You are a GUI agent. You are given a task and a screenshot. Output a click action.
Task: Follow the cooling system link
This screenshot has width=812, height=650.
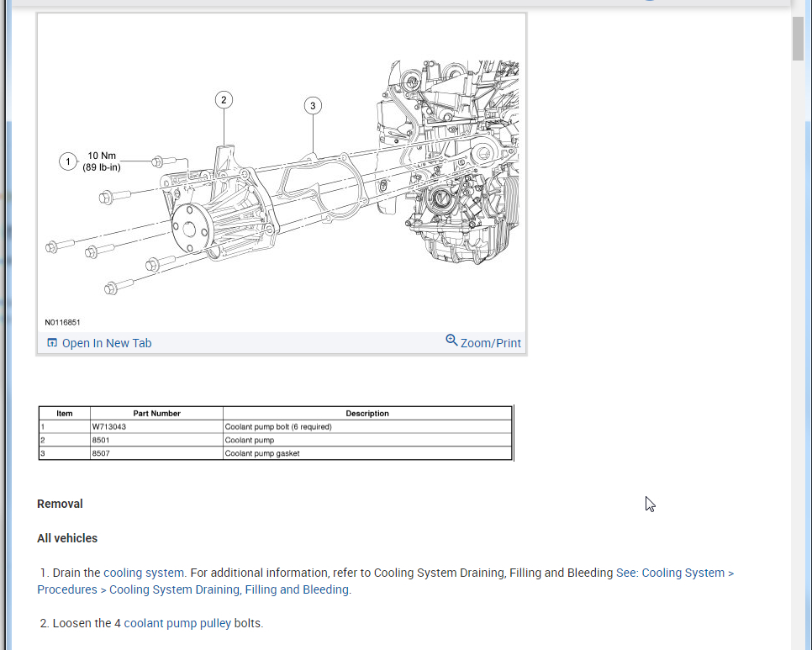coord(144,573)
